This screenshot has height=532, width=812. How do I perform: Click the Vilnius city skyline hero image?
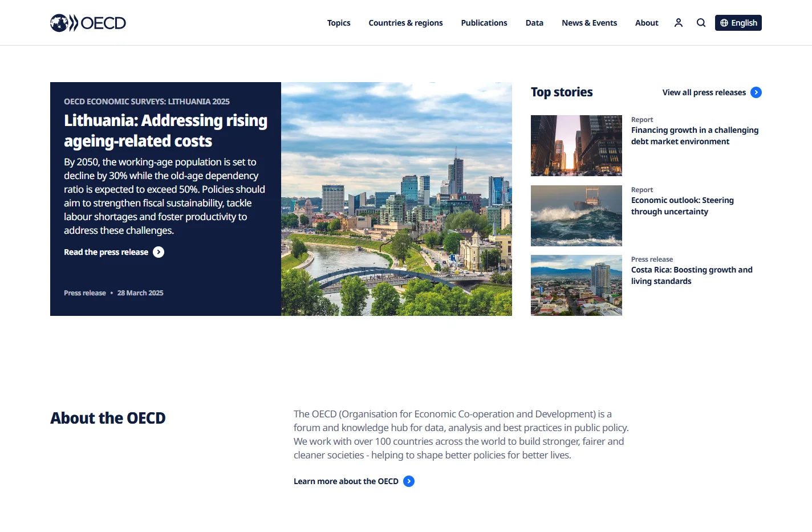(396, 199)
